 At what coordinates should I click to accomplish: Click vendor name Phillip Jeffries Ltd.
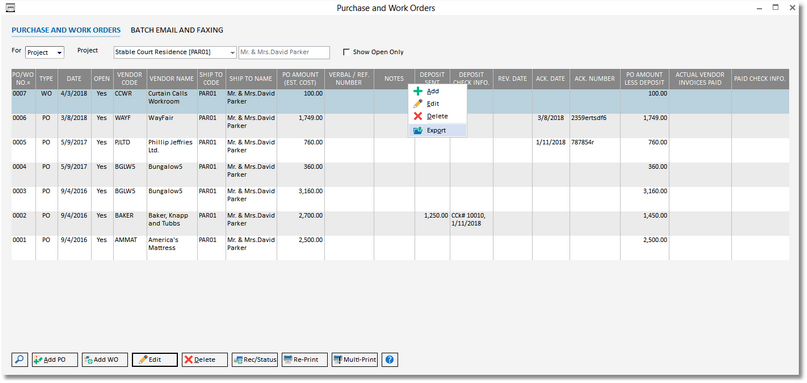click(170, 146)
